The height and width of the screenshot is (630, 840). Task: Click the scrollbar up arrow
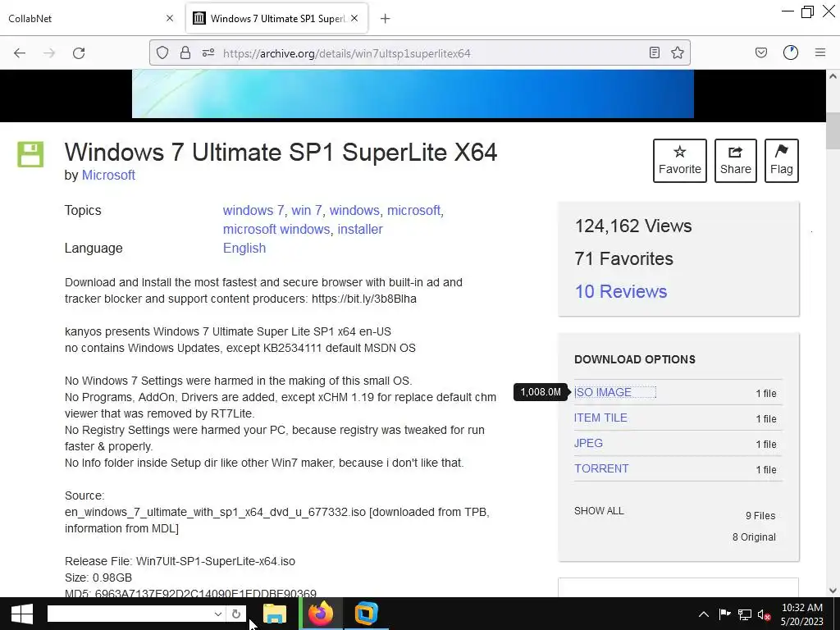click(833, 76)
